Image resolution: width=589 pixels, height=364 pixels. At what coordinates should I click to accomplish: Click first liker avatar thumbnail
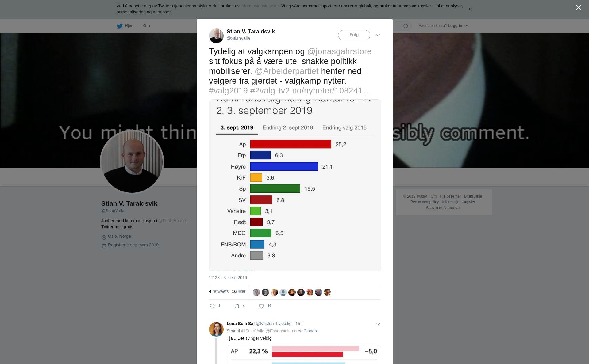click(x=256, y=292)
